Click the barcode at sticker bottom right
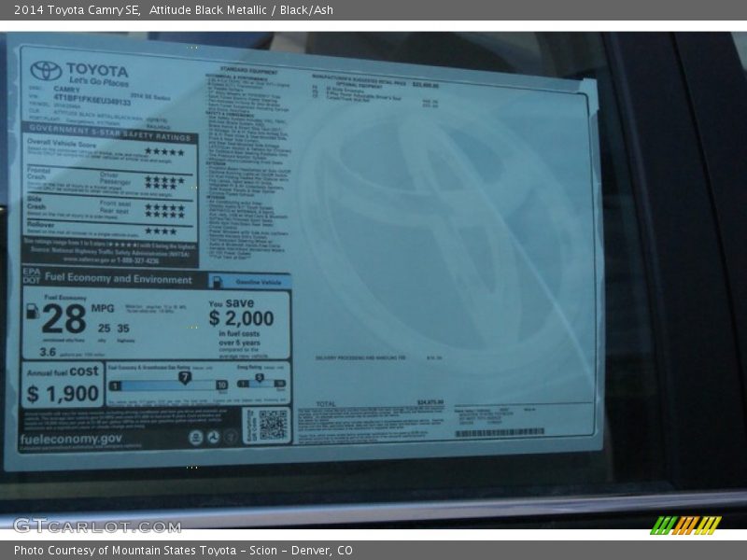Viewport: 747px width, 560px height. 500,432
